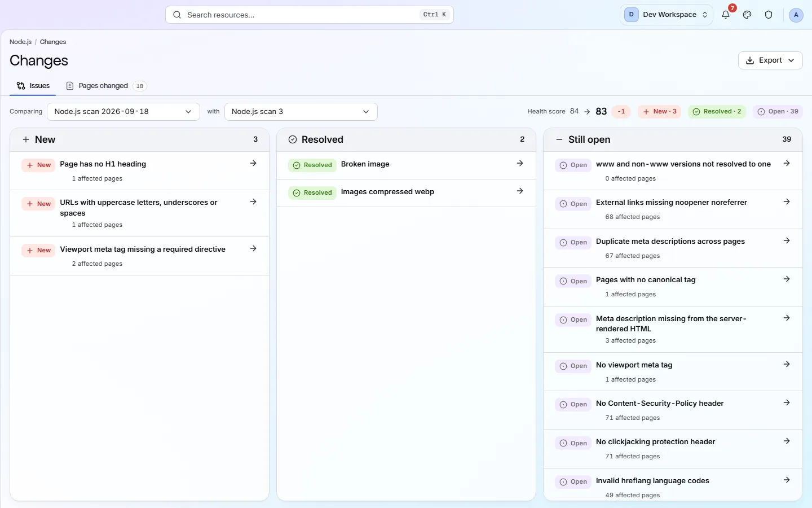Filter by the Resolved · 2 chip

717,112
